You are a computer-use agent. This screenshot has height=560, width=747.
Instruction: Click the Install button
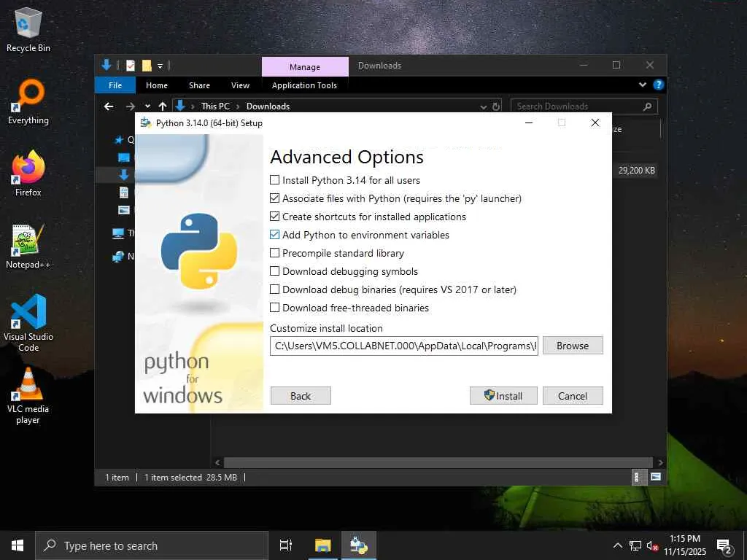tap(503, 396)
